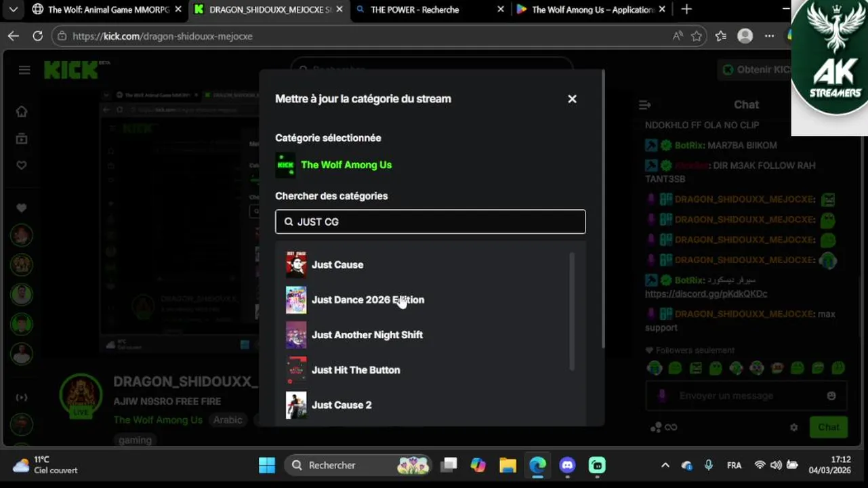Viewport: 868px width, 488px height.
Task: Click the category list scrollbar
Action: 572,312
